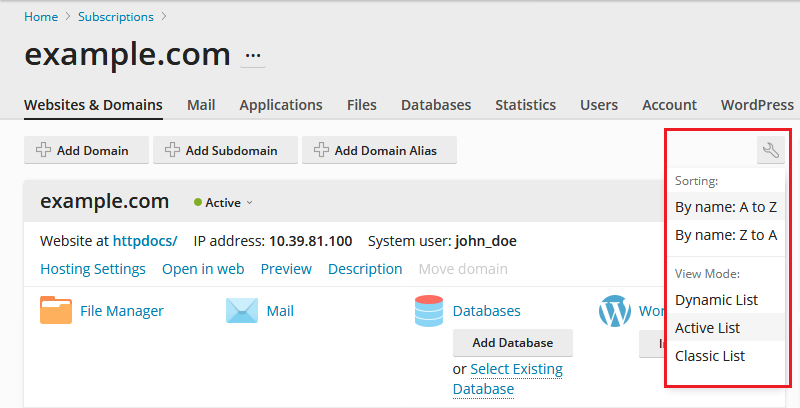Switch to the Statistics tab
800x408 pixels.
(x=525, y=105)
